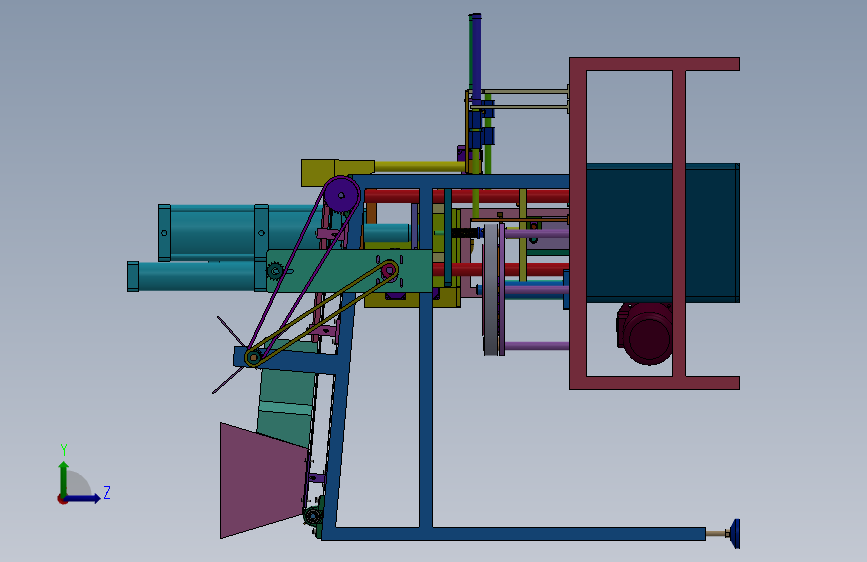
Task: Select the dark red electric motor
Action: click(x=645, y=334)
